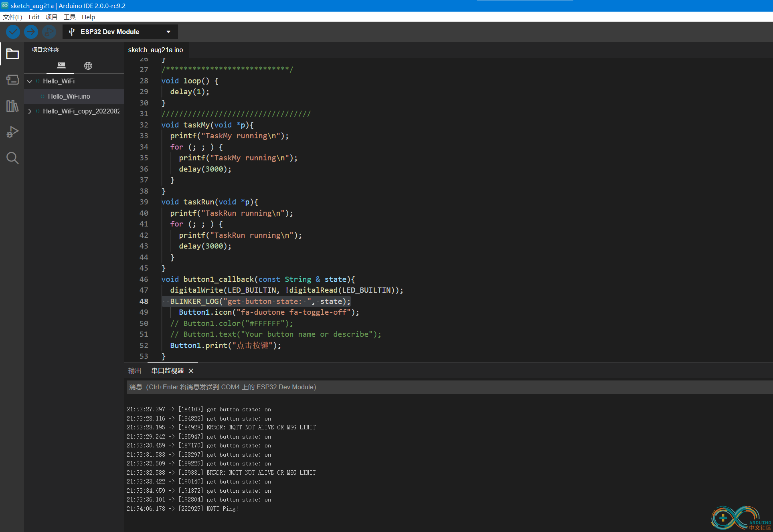
Task: Click the void taskRun function declaration
Action: (210, 202)
